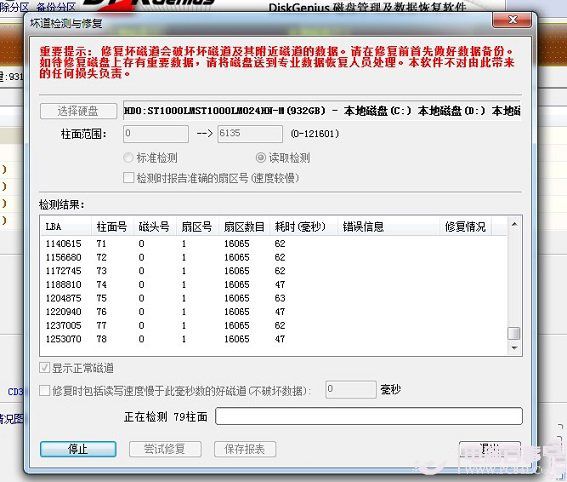Click the selected disk HD0 text field
The height and width of the screenshot is (482, 567).
(x=322, y=110)
